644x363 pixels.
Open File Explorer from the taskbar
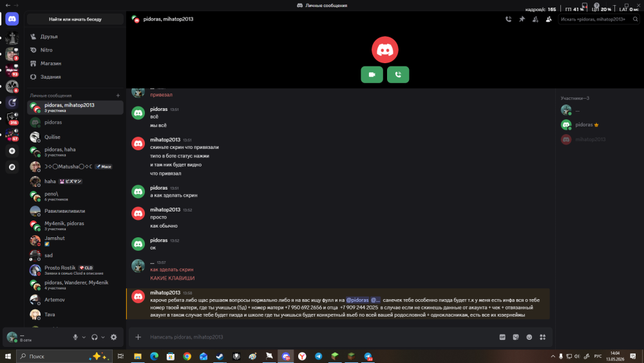click(x=138, y=357)
